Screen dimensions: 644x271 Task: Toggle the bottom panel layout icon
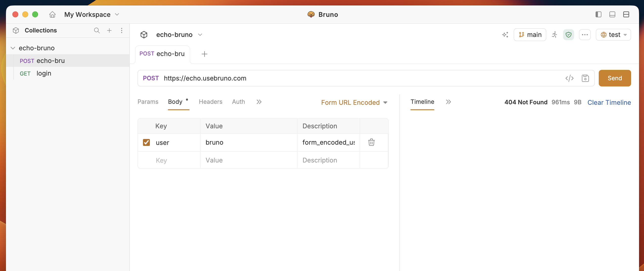coord(612,15)
